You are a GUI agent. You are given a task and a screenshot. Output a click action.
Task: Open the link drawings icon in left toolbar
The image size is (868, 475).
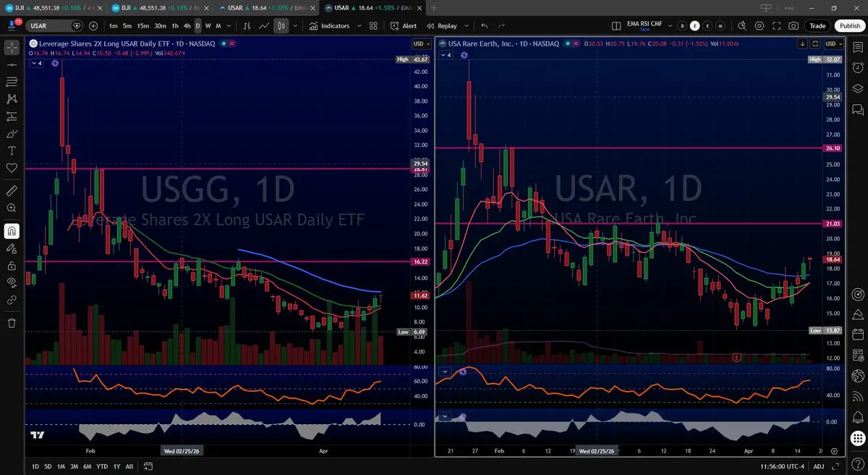pos(12,299)
